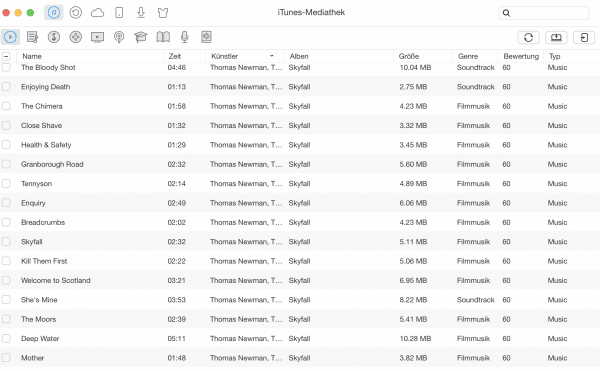Check the box for Kill Them First
The width and height of the screenshot is (600, 371).
6,261
